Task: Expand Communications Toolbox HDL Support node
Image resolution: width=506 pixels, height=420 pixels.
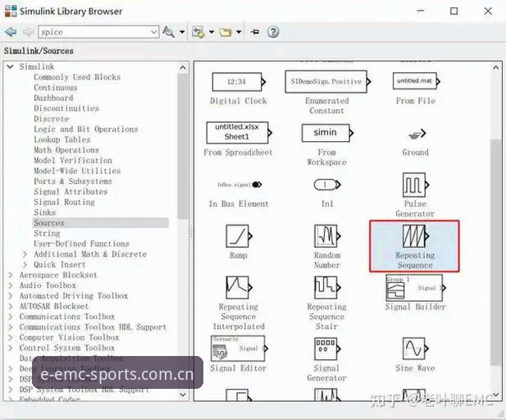Action: [11, 327]
